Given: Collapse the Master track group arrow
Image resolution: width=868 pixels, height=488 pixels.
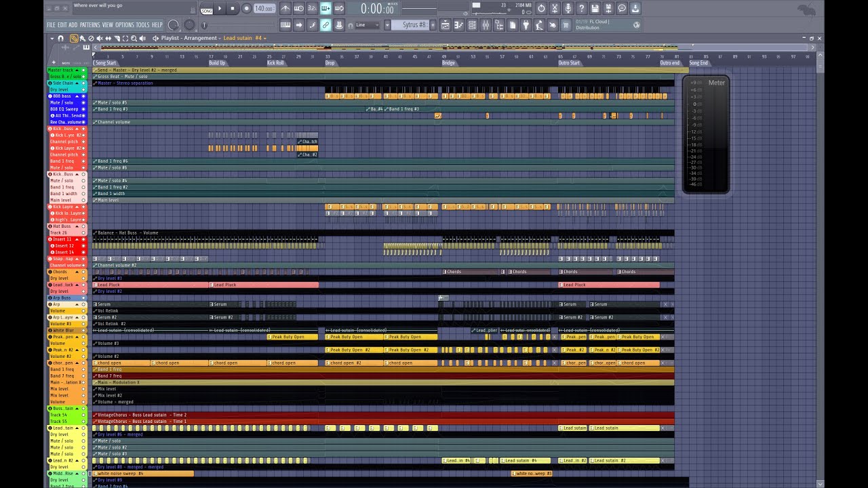Looking at the screenshot, I should tap(77, 70).
